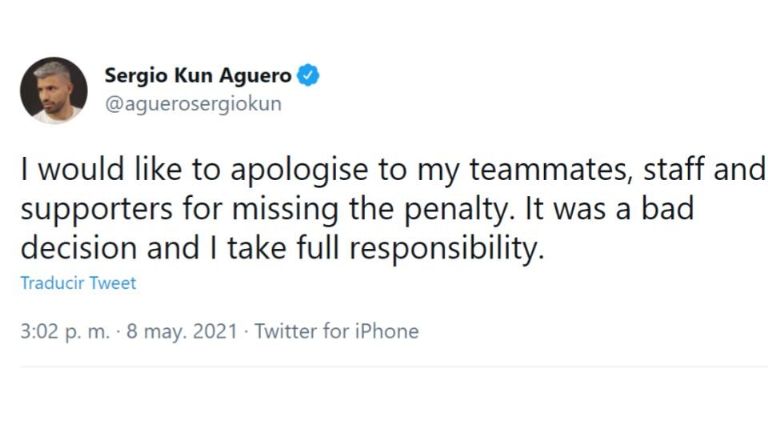The image size is (768, 432).
Task: Open Sergio Kun Aguero's profile picture
Action: pos(53,90)
